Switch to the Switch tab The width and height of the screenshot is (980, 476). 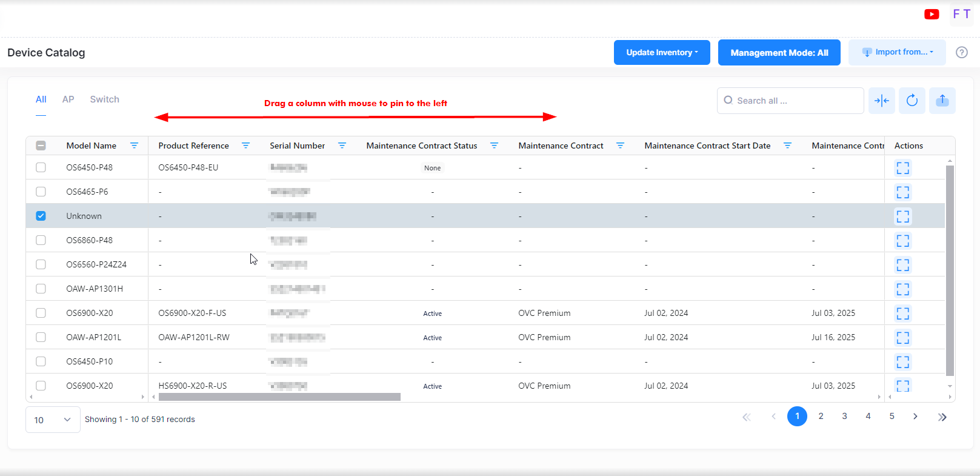point(104,99)
